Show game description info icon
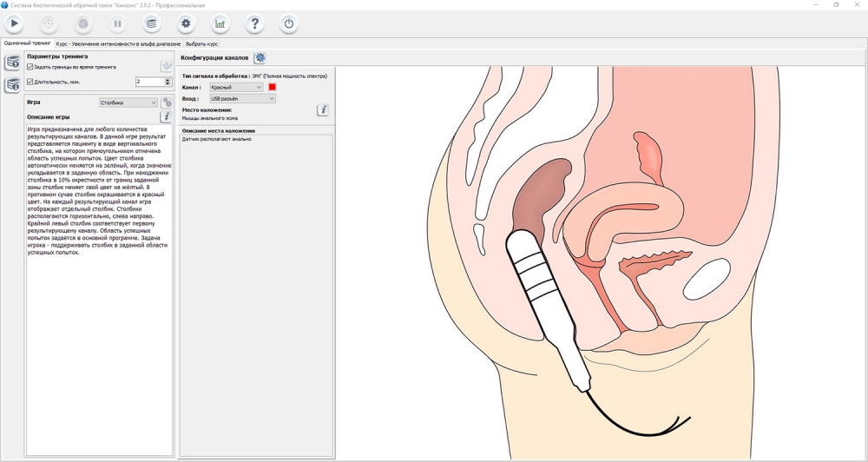This screenshot has height=462, width=868. 166,116
